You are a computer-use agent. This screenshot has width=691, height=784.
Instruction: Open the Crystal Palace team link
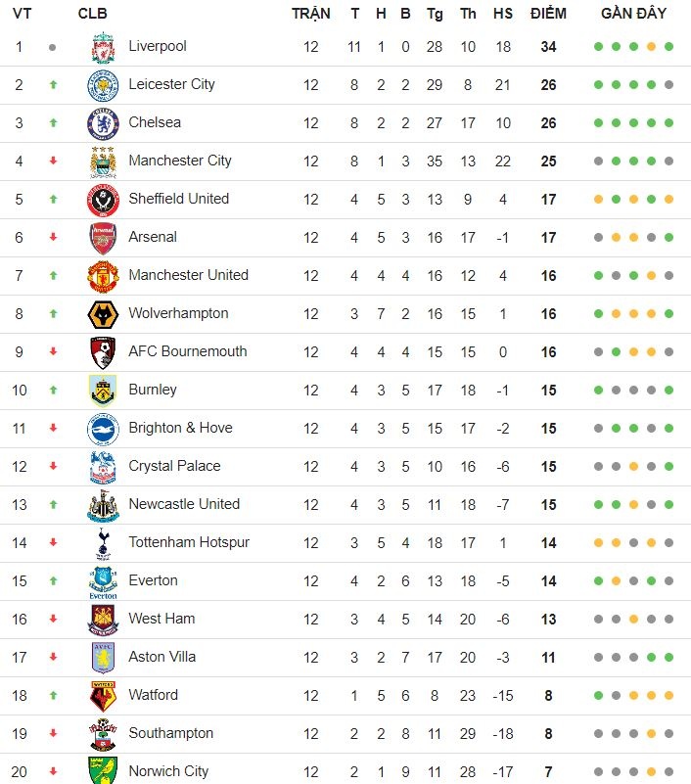pos(174,466)
